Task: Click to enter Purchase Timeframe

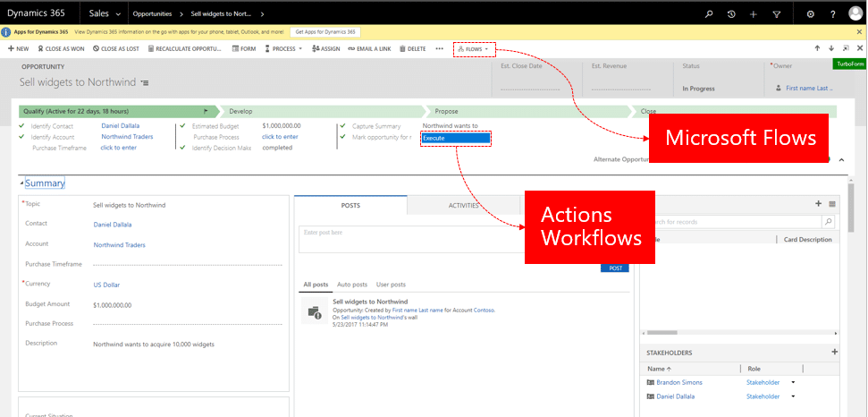Action: pos(118,148)
